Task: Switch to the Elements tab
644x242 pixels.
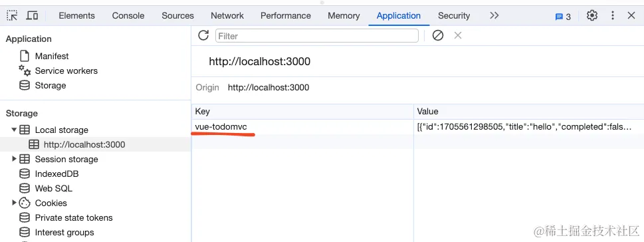Action: [77, 15]
